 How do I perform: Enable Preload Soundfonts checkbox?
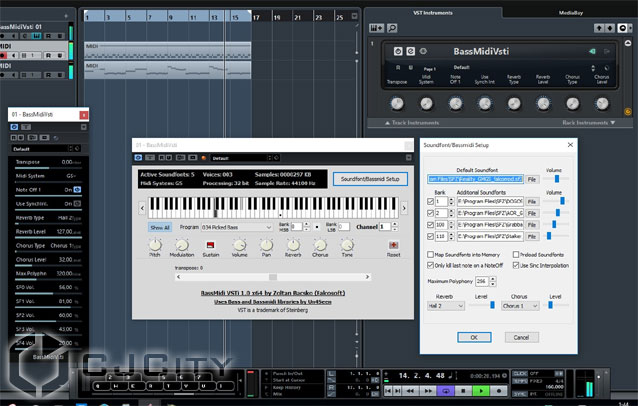[516, 254]
